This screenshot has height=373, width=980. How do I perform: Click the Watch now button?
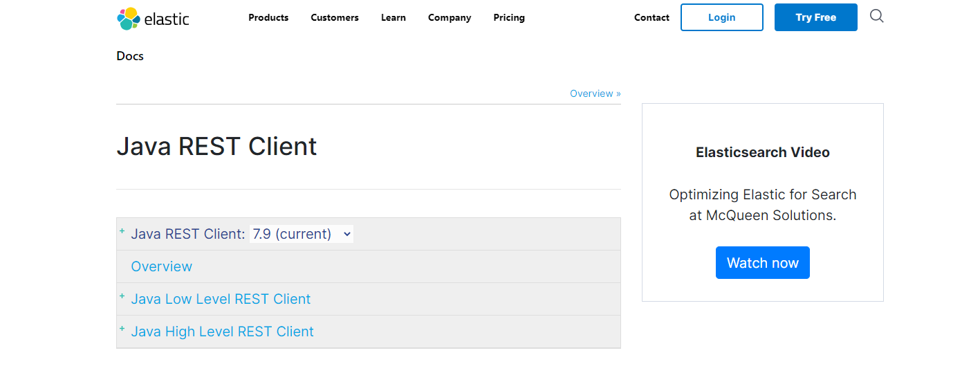pos(763,263)
